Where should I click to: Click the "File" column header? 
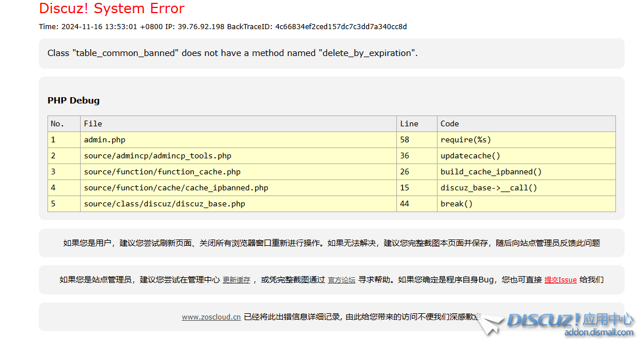(93, 123)
